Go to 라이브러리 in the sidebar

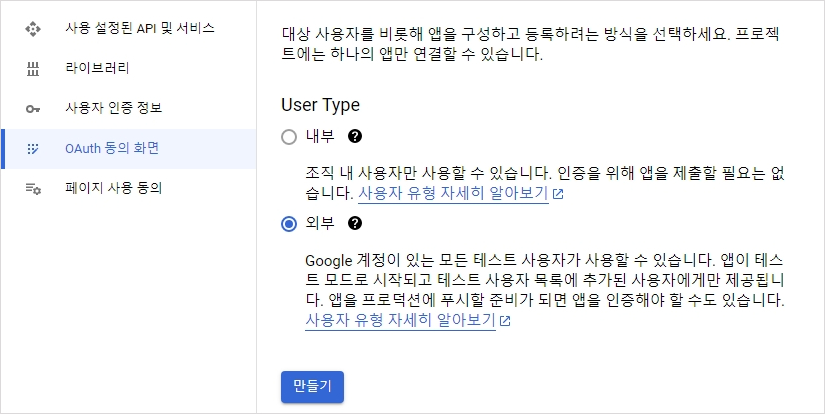coord(96,69)
